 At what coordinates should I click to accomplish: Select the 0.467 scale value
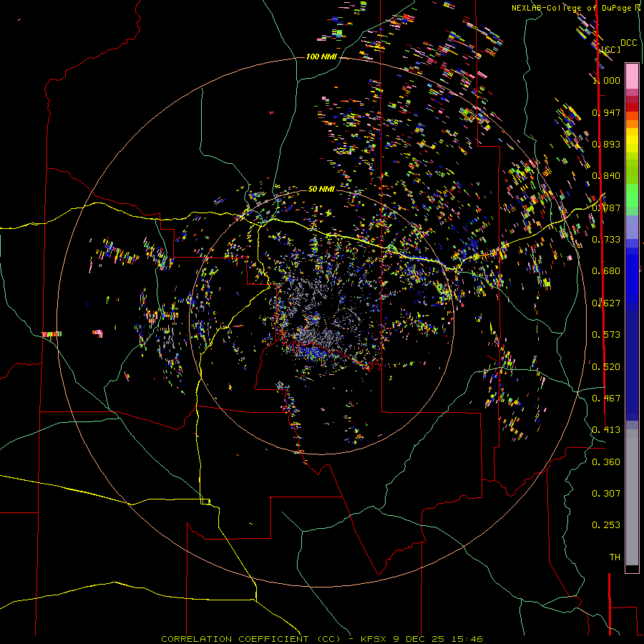click(x=606, y=399)
